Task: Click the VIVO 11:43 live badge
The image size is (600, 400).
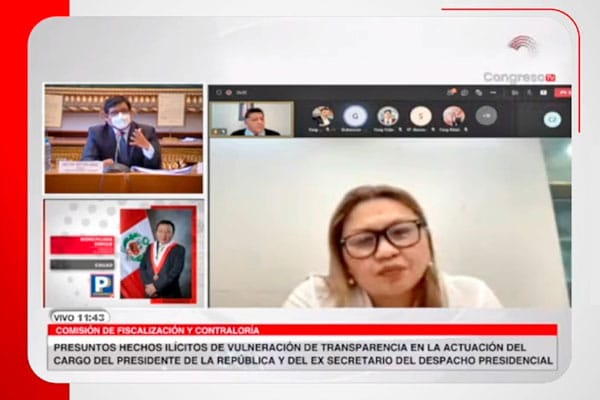Action: [x=81, y=316]
